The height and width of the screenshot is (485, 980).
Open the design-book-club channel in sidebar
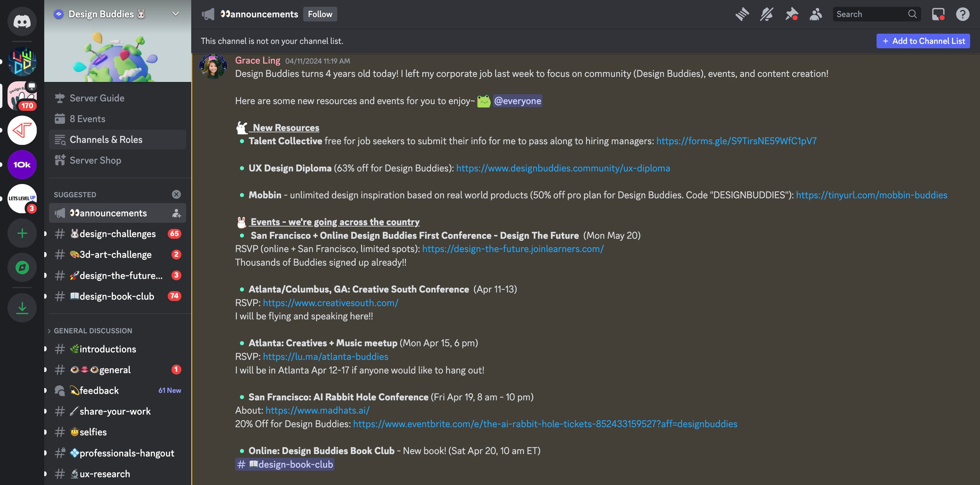point(117,296)
